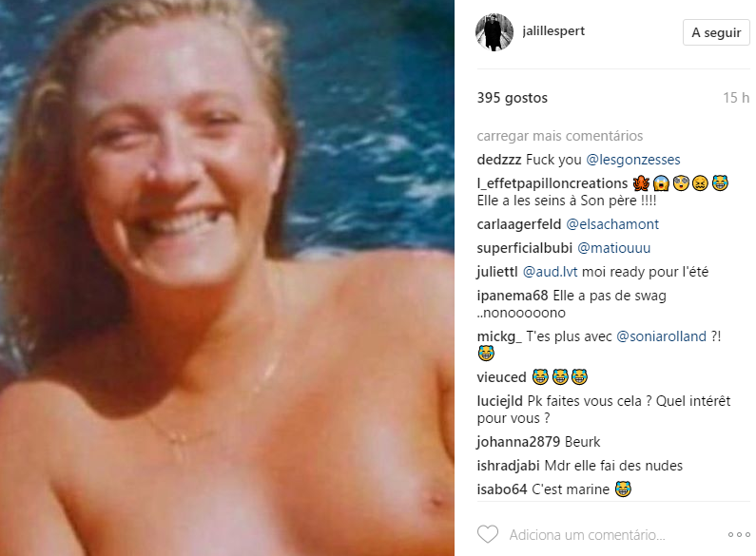This screenshot has width=756, height=556.
Task: Open commenter isabo64 profile
Action: click(502, 489)
